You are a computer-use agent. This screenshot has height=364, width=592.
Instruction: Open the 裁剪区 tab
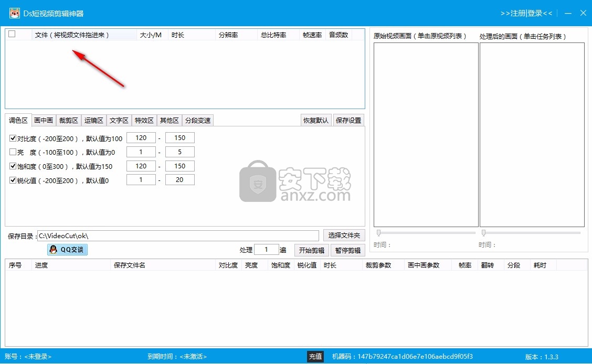68,120
